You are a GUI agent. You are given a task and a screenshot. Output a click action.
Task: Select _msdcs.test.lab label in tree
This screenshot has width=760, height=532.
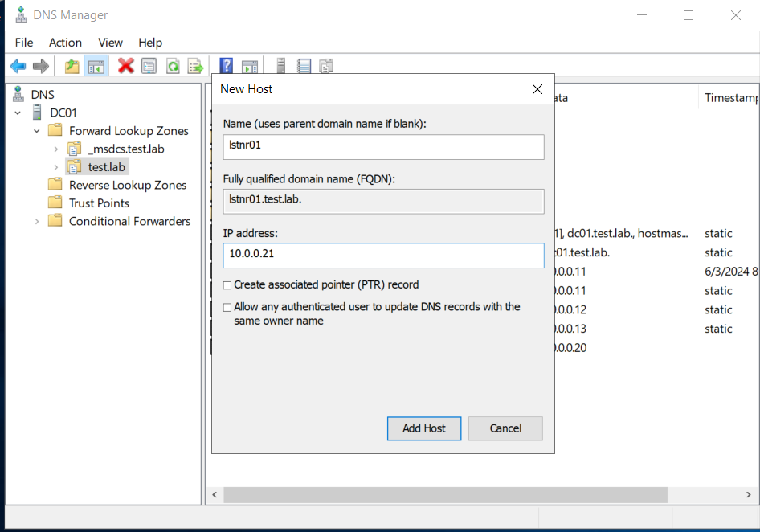pyautogui.click(x=126, y=149)
